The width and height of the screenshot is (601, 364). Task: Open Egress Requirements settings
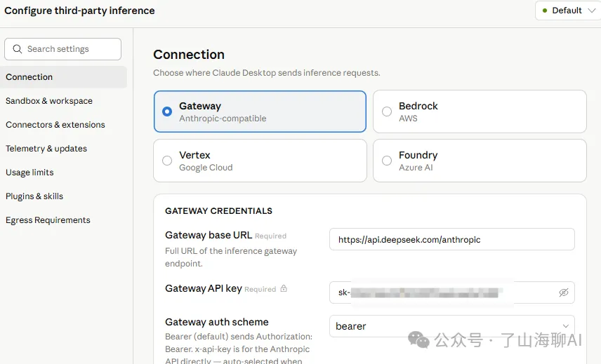click(48, 220)
